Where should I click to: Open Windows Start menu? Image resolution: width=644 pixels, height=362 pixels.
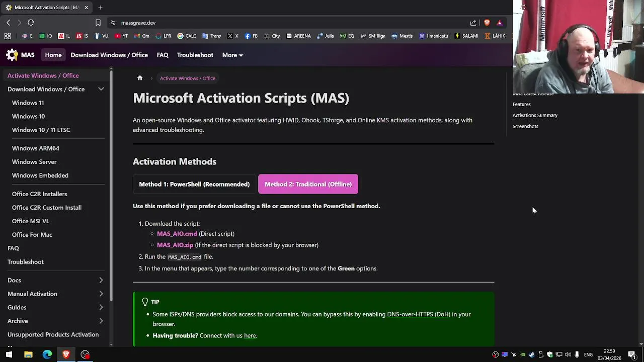click(9, 354)
